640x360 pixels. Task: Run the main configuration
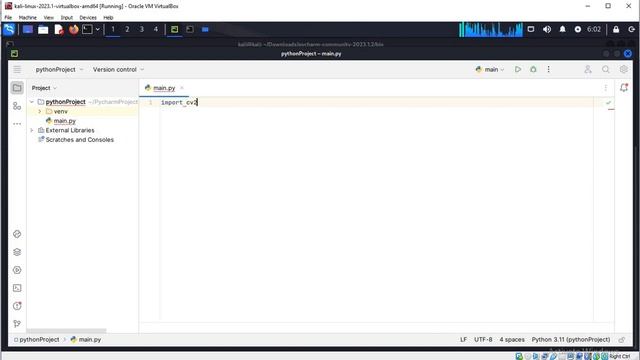[x=518, y=69]
